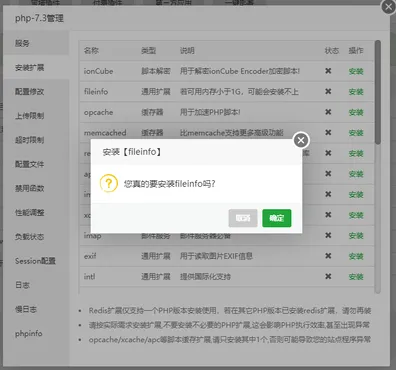Confirm installing fileinfo with the green button

pyautogui.click(x=277, y=218)
